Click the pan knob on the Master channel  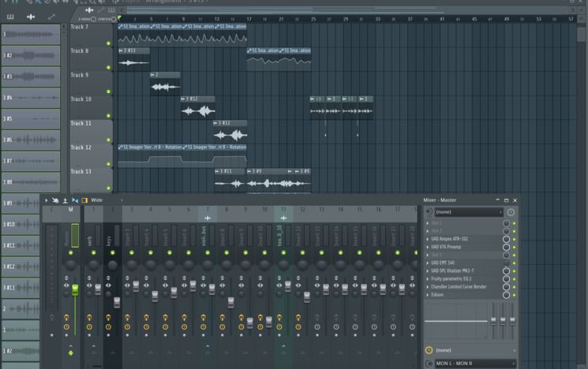(x=70, y=265)
